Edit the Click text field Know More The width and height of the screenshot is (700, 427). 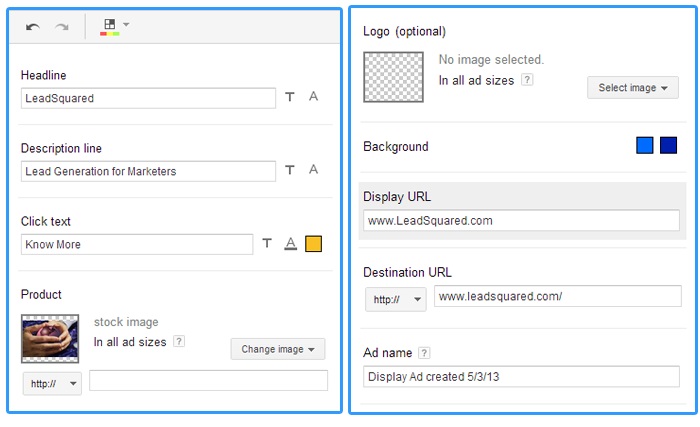click(x=137, y=245)
